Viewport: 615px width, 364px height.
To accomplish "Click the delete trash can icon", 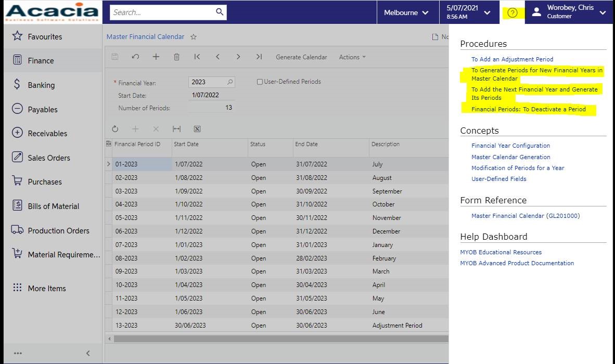I will click(176, 57).
